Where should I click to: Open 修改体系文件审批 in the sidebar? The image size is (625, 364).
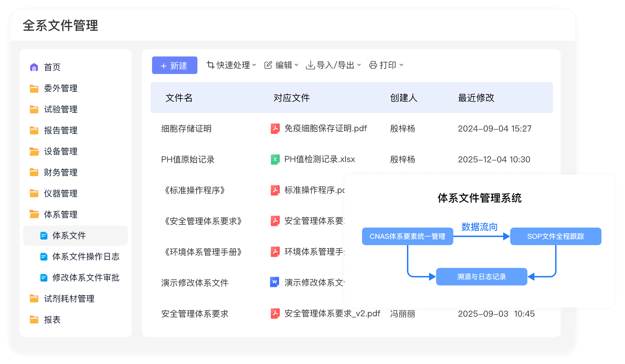click(86, 278)
